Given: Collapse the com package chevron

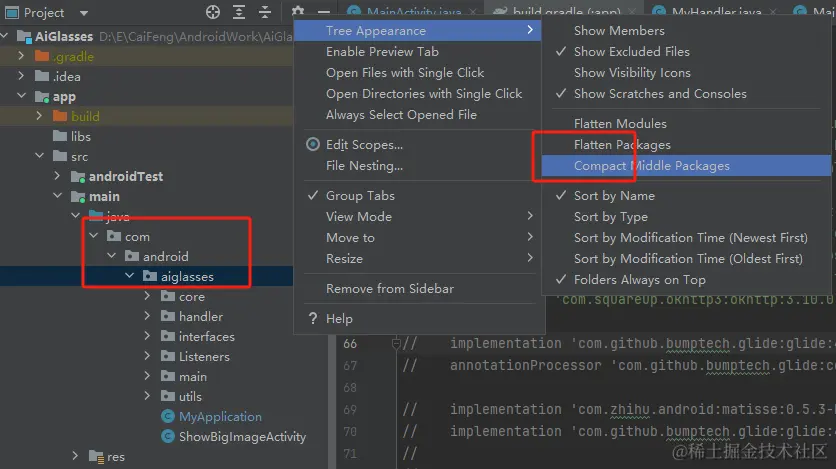Looking at the screenshot, I should [x=93, y=236].
